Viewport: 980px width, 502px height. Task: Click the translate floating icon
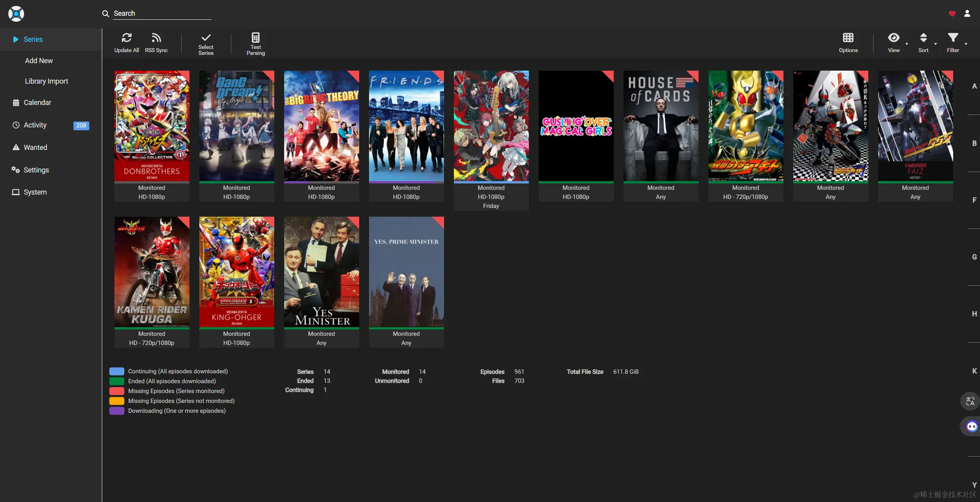tap(970, 401)
